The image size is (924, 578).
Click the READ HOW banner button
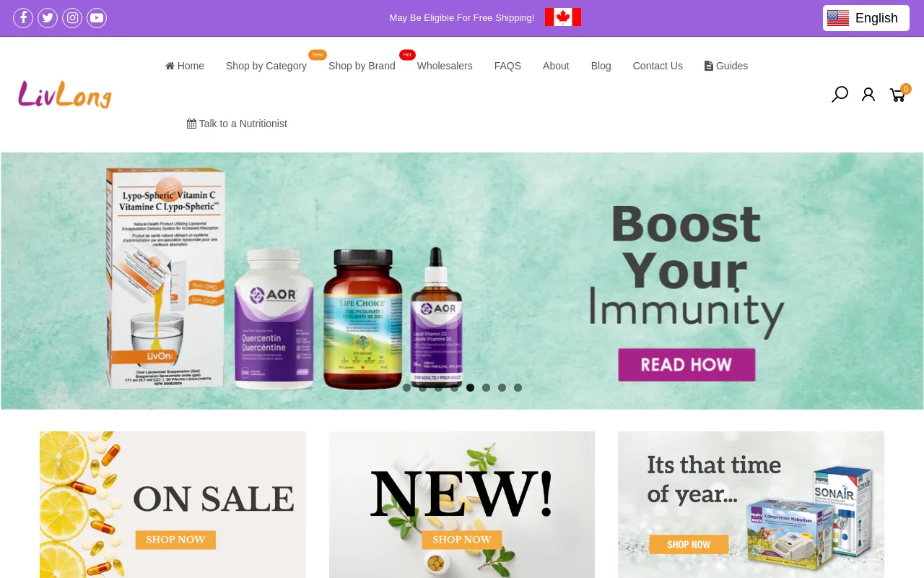(x=687, y=365)
